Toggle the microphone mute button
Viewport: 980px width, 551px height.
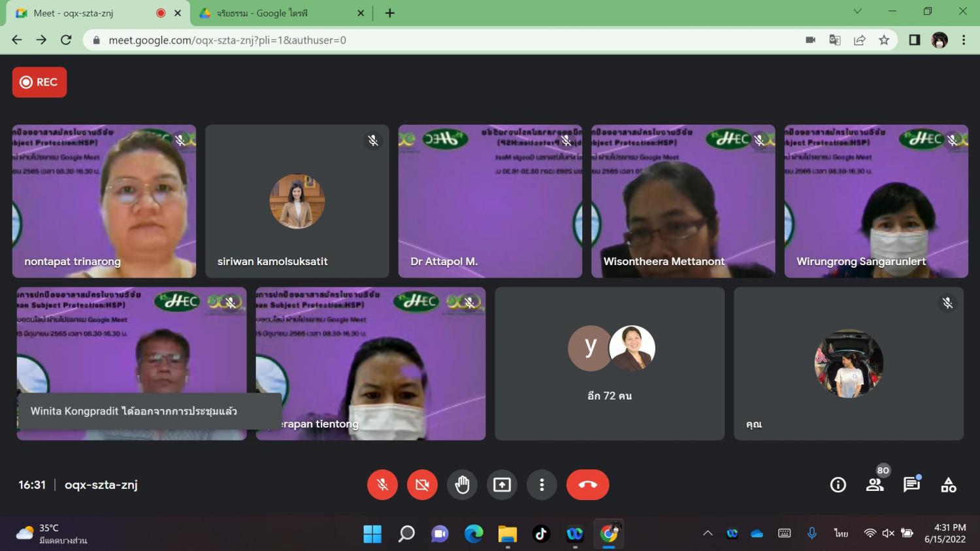[382, 484]
